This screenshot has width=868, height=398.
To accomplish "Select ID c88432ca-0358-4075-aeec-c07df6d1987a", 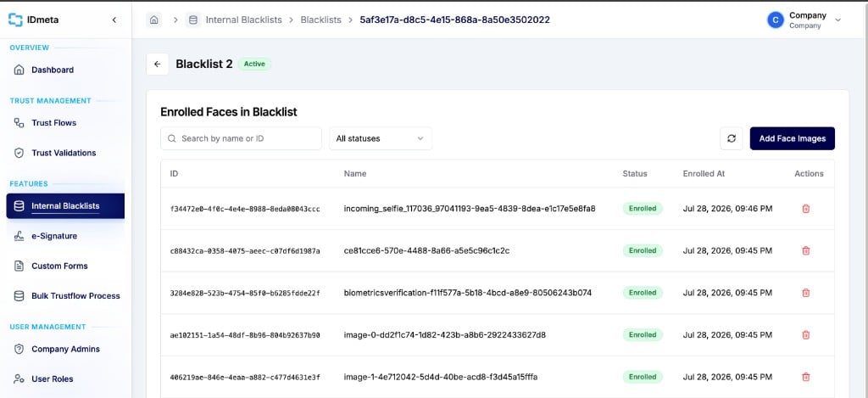I will click(x=245, y=250).
